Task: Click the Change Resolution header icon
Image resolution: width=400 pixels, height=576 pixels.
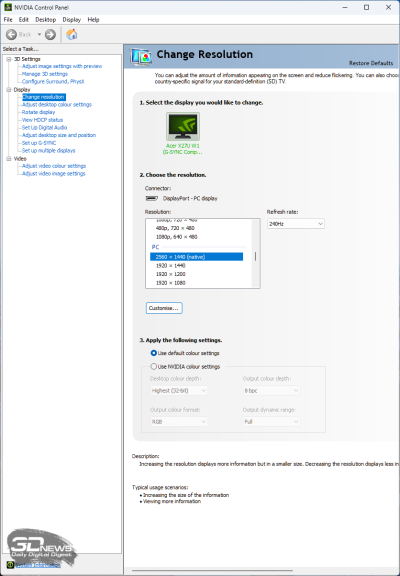Action: [141, 57]
